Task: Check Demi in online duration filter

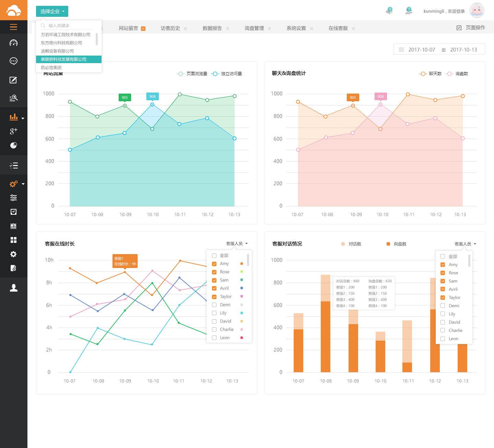Action: point(214,305)
